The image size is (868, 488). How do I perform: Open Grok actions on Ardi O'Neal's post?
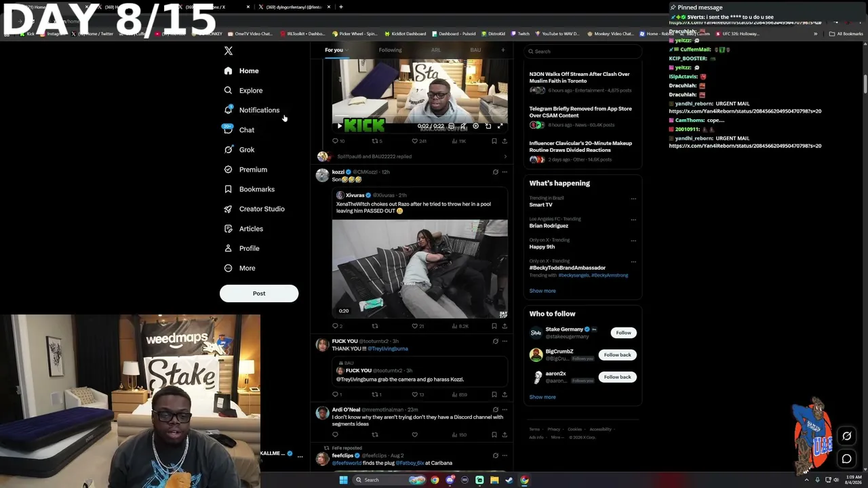(x=495, y=410)
